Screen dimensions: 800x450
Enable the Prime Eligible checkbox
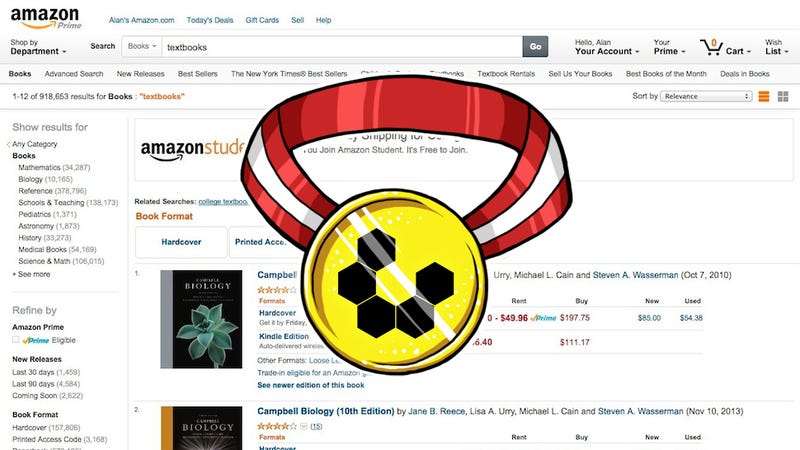16,340
